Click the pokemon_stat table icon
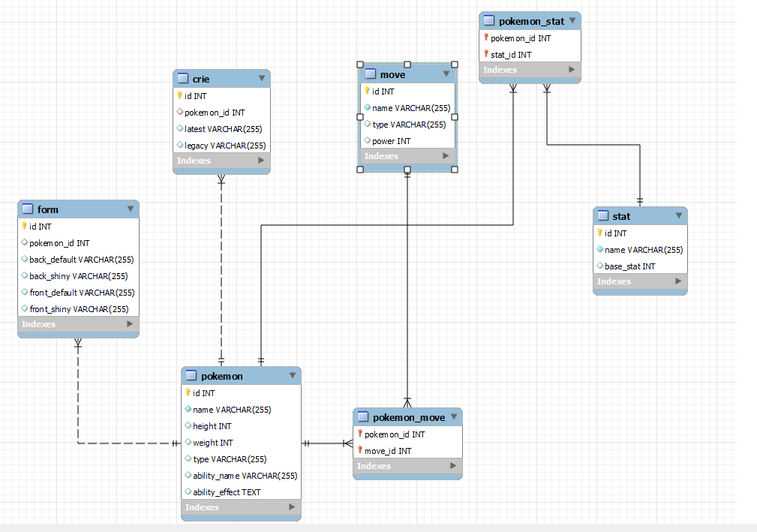 click(x=489, y=21)
